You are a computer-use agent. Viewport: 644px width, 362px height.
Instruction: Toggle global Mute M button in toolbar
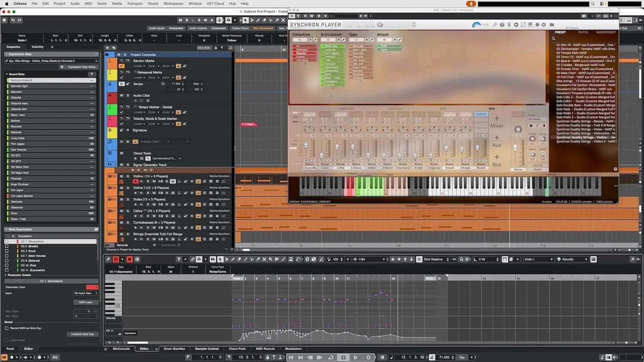point(180,20)
